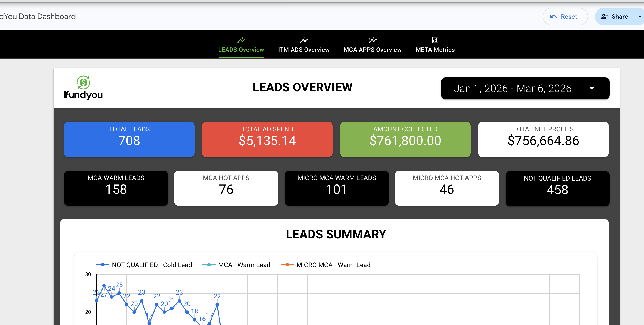Click the MICRO MCA HOT APPS 46 card
This screenshot has width=644, height=325.
click(x=447, y=188)
